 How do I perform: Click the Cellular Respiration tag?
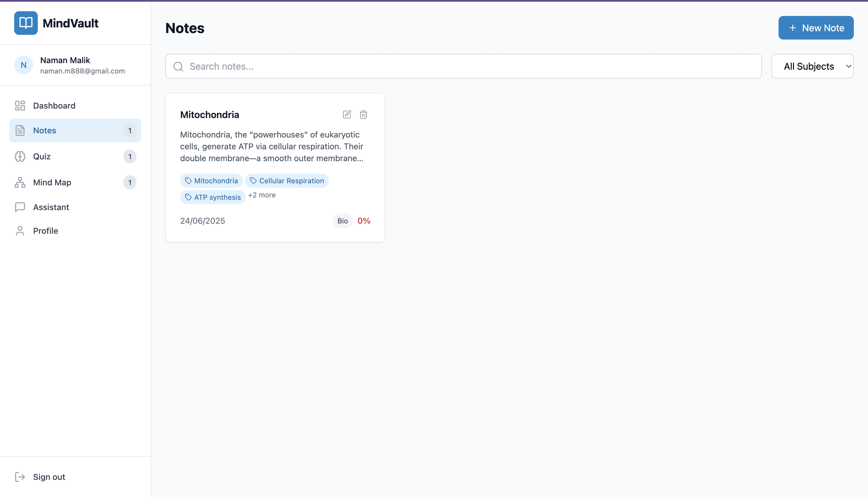[x=287, y=181]
